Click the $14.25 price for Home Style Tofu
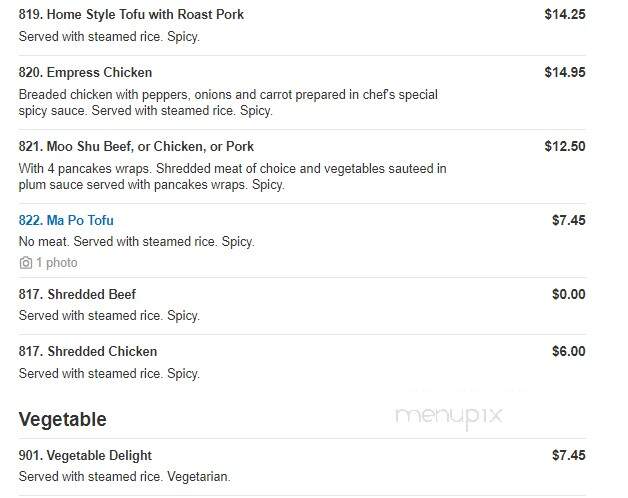The image size is (628, 498). point(565,14)
